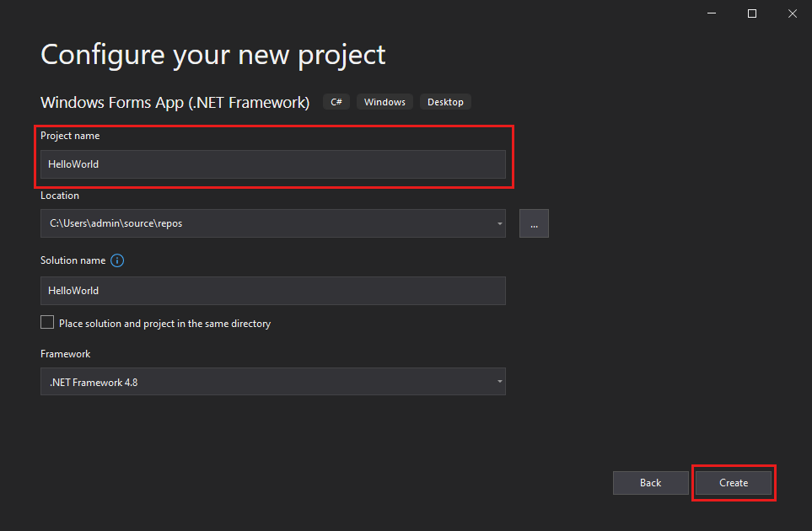Click the .NET Framework 4.8 combo box
Image resolution: width=812 pixels, height=531 pixels.
[x=270, y=381]
